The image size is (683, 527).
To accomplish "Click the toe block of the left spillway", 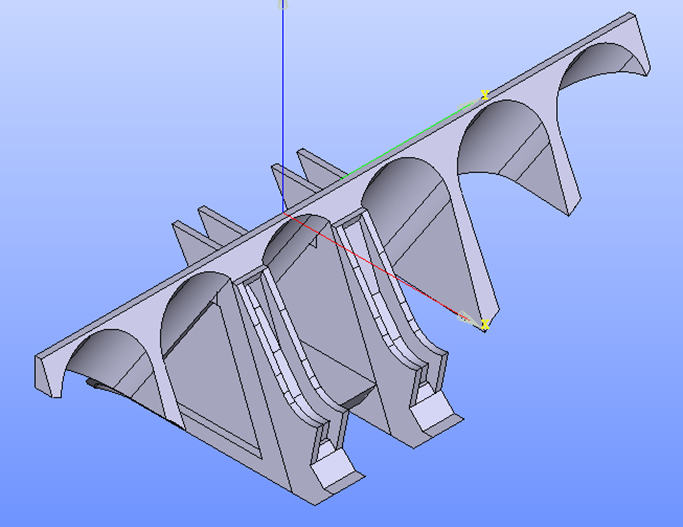I will tap(332, 465).
